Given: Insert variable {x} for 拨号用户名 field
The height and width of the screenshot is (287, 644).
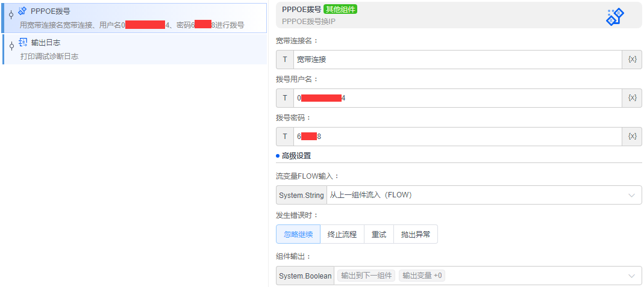Looking at the screenshot, I should tap(632, 98).
